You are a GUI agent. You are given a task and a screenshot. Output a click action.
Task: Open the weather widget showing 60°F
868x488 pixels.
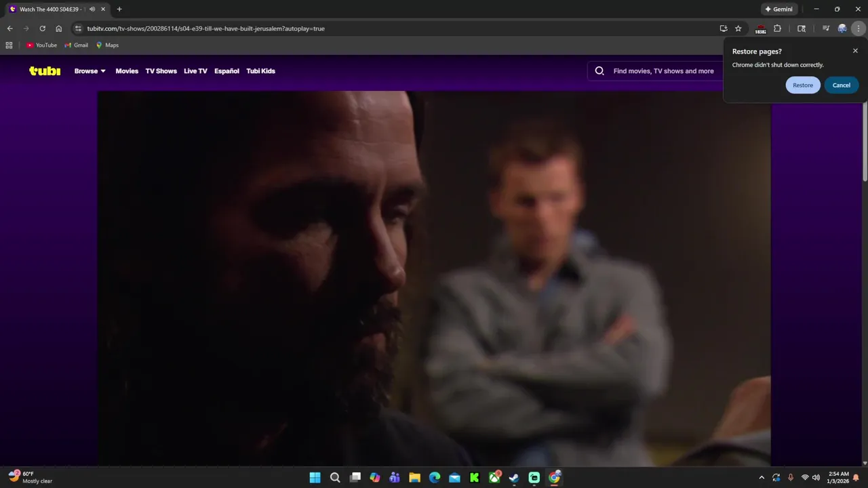pyautogui.click(x=31, y=477)
